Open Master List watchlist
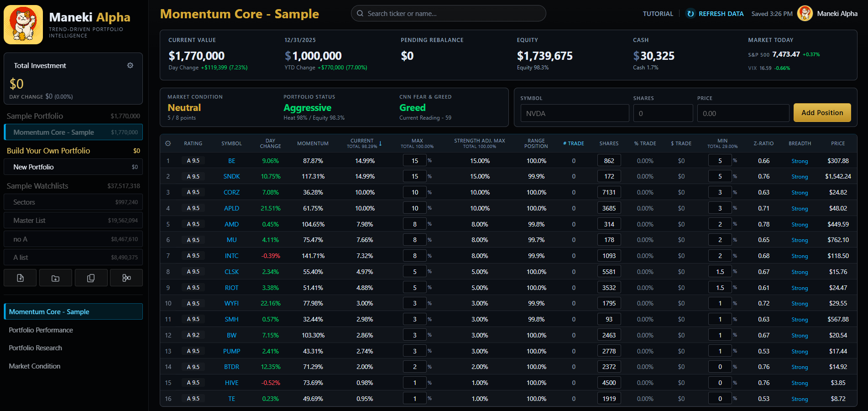The width and height of the screenshot is (868, 411). point(73,220)
